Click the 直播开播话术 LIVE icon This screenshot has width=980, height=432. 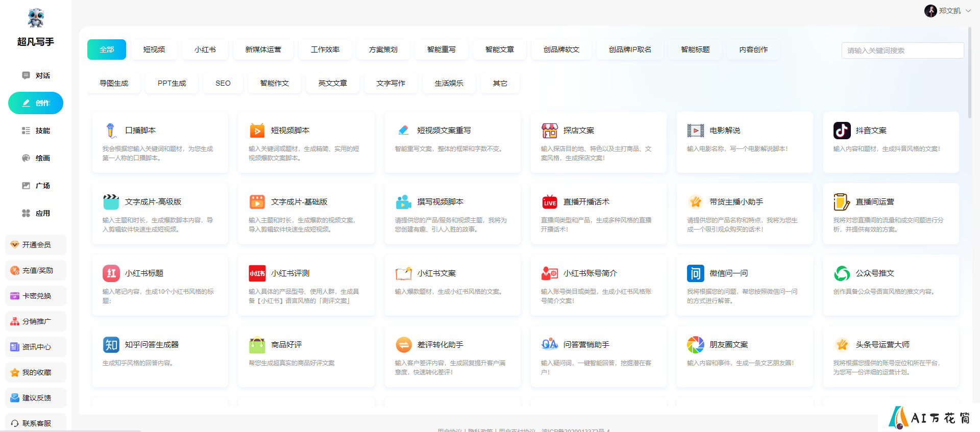coord(550,202)
